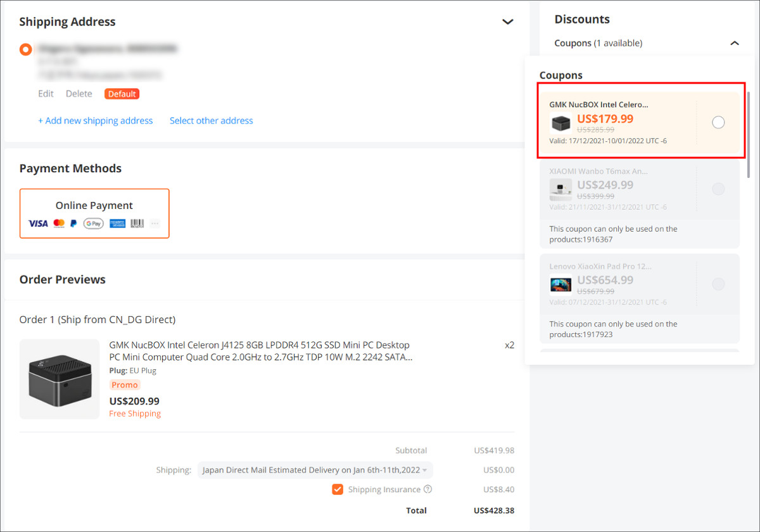The image size is (760, 532).
Task: Select the Lenovo XiaoXin coupon radio button
Action: 718,284
